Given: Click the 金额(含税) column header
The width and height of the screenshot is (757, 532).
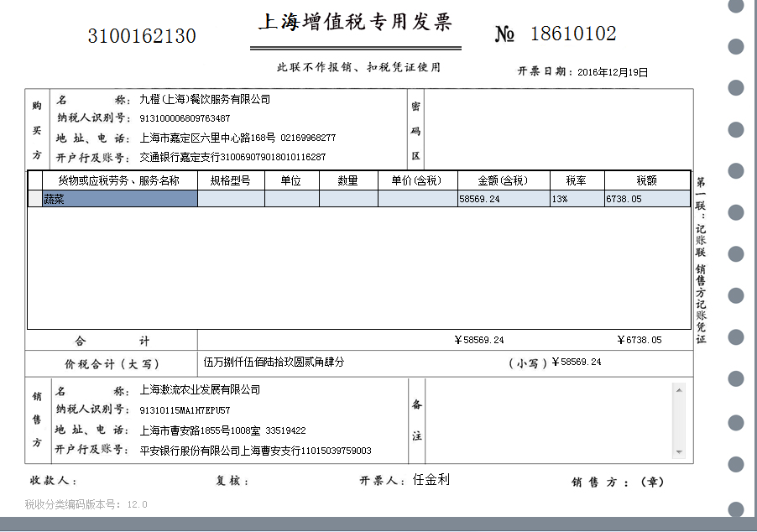Looking at the screenshot, I should pyautogui.click(x=503, y=180).
